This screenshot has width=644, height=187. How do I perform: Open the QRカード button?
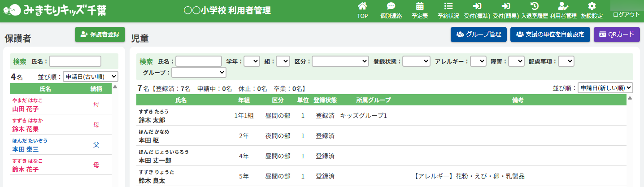coord(617,35)
